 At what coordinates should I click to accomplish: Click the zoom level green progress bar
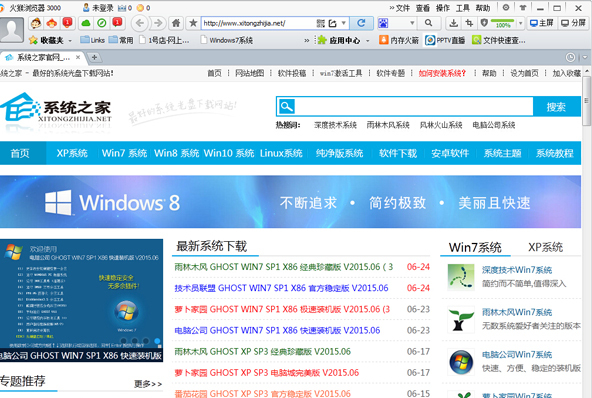pos(503,21)
